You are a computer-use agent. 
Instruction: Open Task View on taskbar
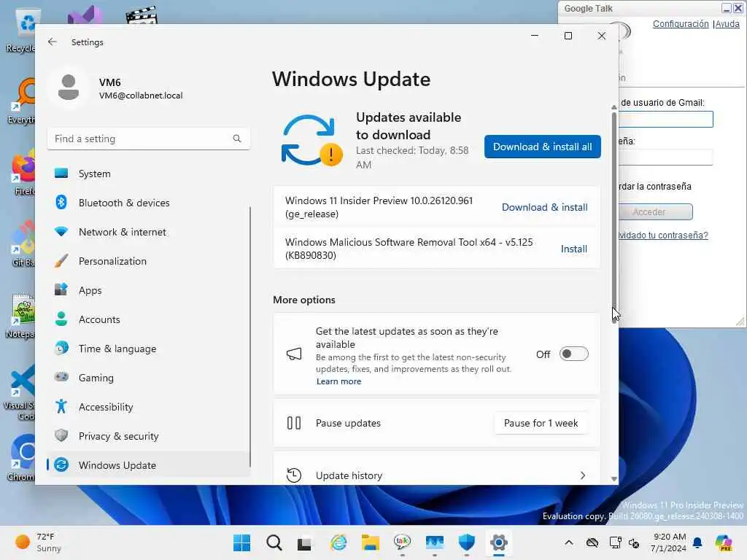click(304, 543)
